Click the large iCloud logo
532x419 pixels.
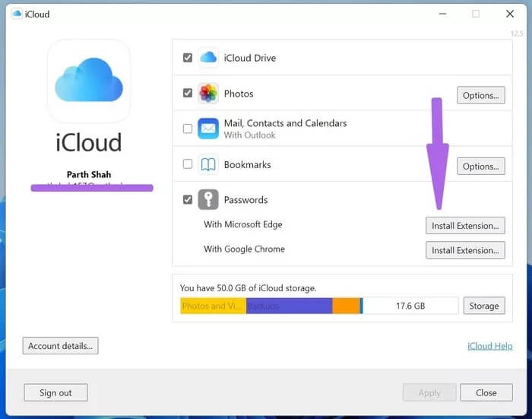(89, 81)
